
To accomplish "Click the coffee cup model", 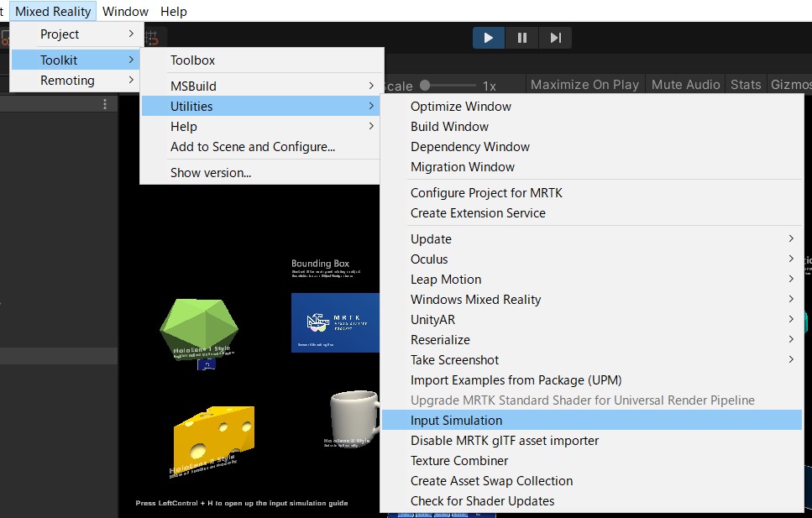I will 354,417.
